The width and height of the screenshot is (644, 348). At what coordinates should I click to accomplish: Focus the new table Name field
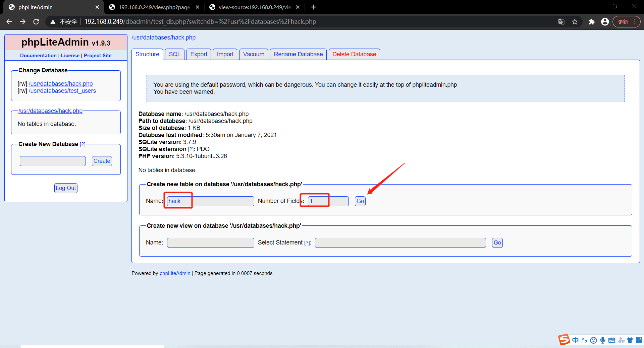point(210,201)
